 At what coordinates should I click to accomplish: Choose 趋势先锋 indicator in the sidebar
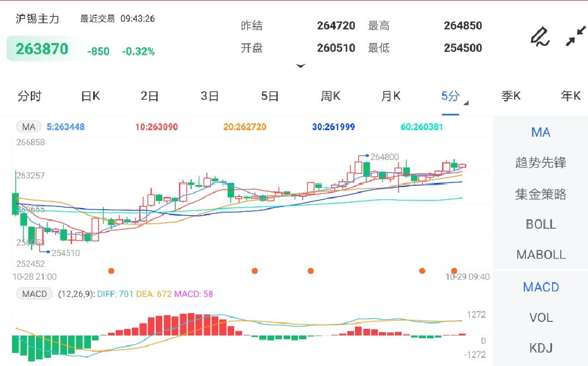tap(541, 163)
